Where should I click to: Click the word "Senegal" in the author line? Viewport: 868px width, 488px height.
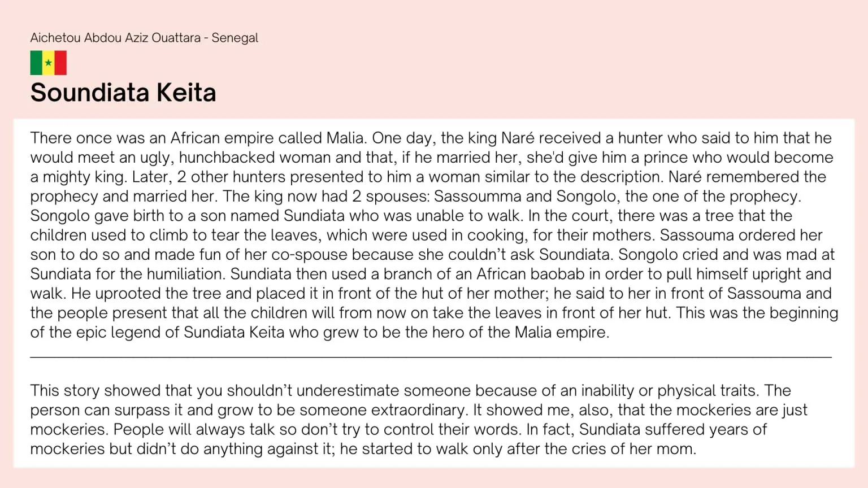(235, 38)
